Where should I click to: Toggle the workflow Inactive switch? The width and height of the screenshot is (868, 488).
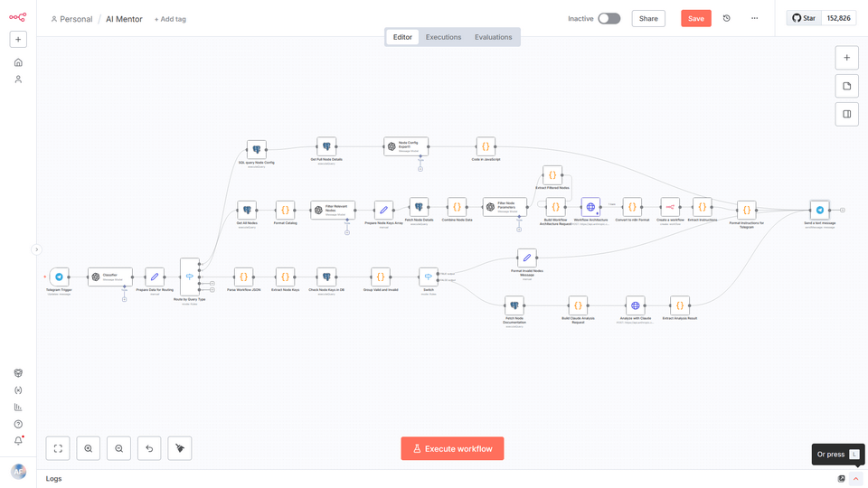pos(609,18)
